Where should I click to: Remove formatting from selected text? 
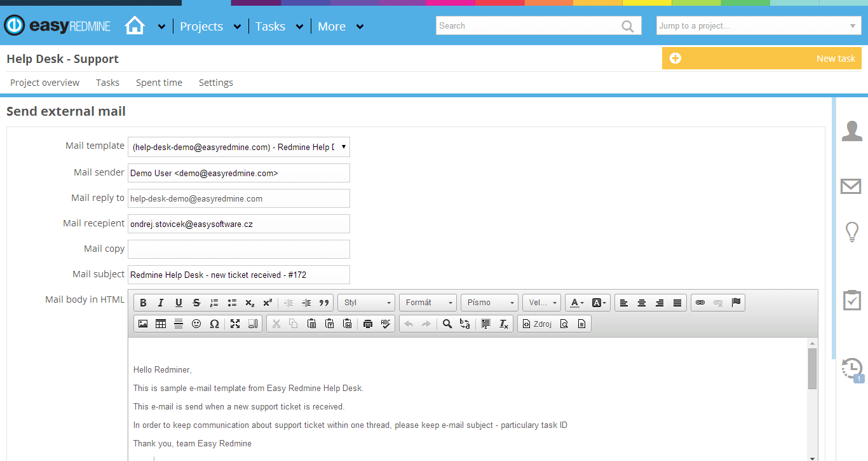click(504, 324)
